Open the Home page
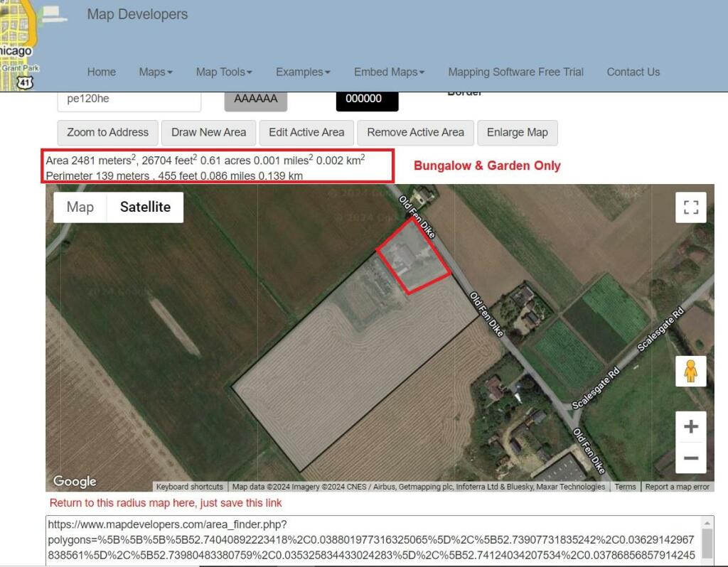This screenshot has width=728, height=567. click(102, 72)
